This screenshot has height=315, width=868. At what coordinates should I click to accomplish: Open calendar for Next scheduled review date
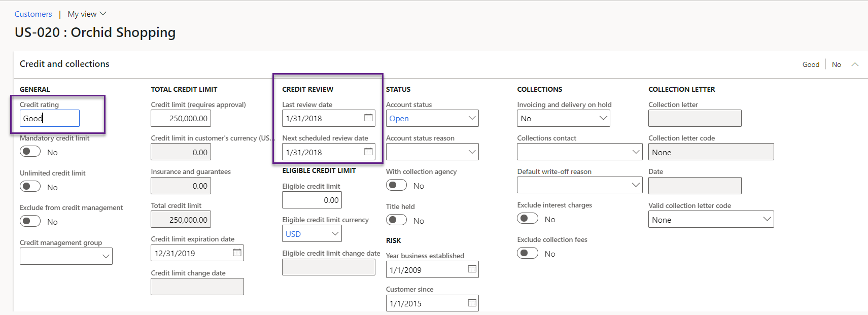tap(368, 152)
